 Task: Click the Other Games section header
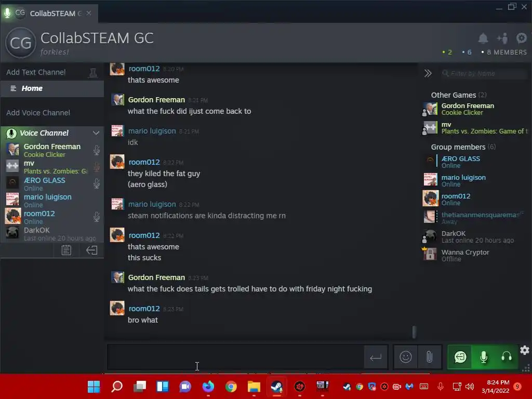[459, 95]
